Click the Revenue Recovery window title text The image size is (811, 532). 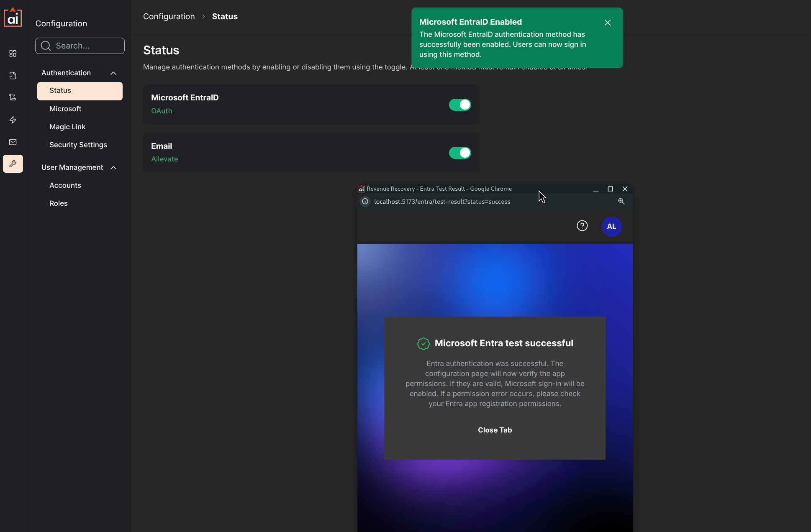coord(439,189)
